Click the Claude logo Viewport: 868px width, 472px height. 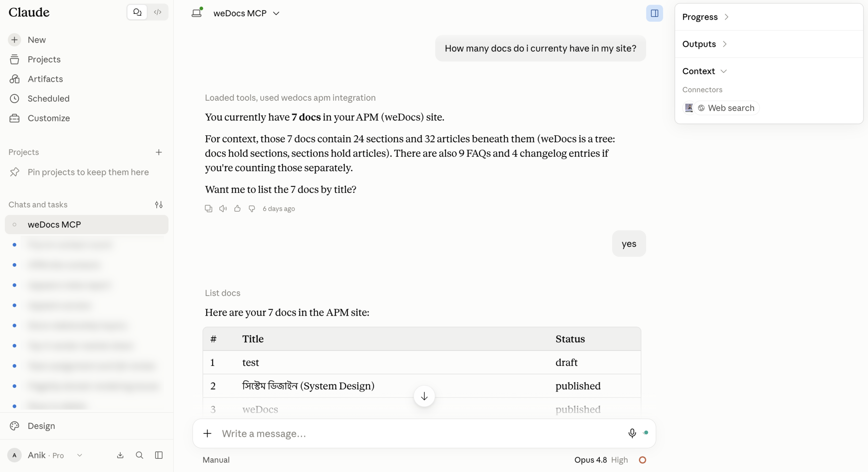click(29, 12)
